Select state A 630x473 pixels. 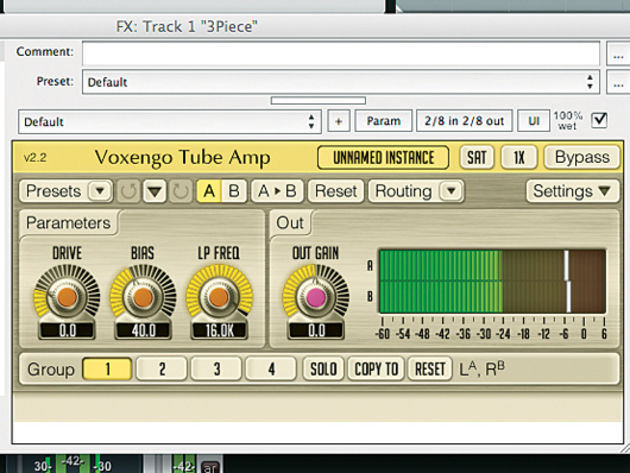pos(209,191)
